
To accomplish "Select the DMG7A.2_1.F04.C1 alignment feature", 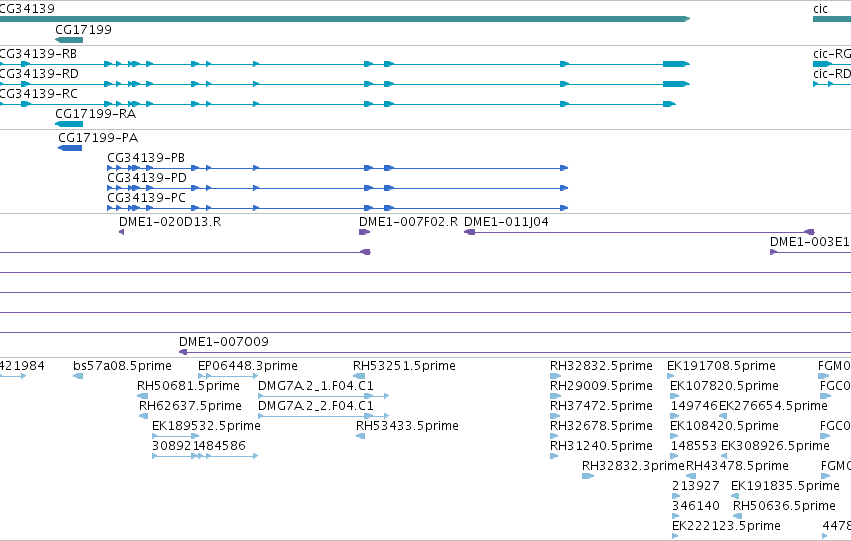I will point(324,396).
